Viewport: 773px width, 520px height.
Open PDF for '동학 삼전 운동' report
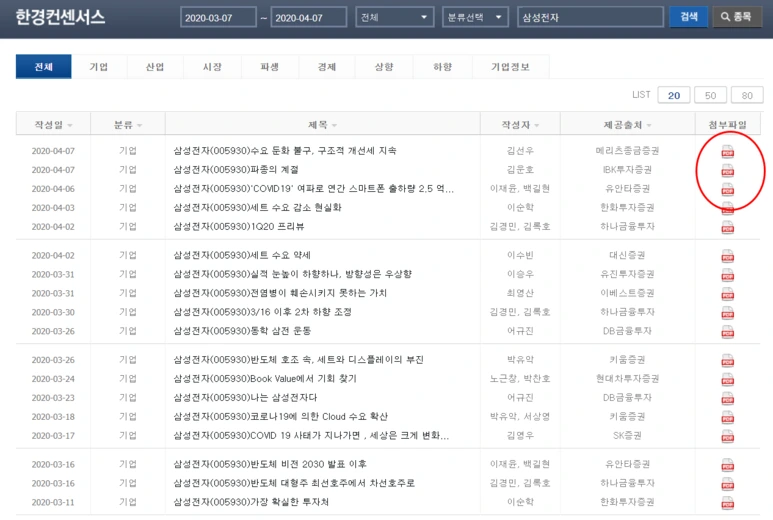pos(727,332)
